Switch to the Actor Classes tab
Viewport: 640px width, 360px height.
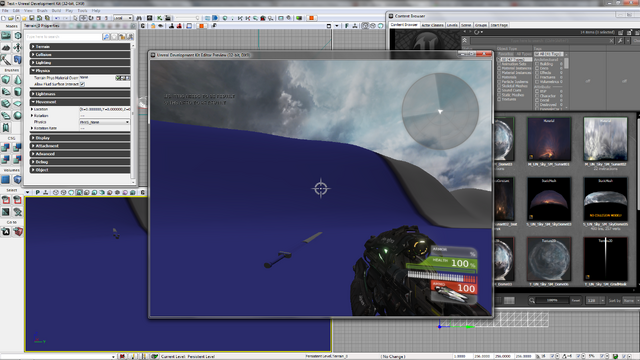432,25
